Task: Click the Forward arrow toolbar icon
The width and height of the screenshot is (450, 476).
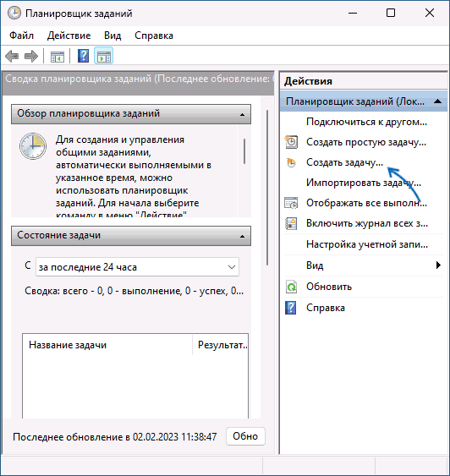Action: click(x=31, y=56)
